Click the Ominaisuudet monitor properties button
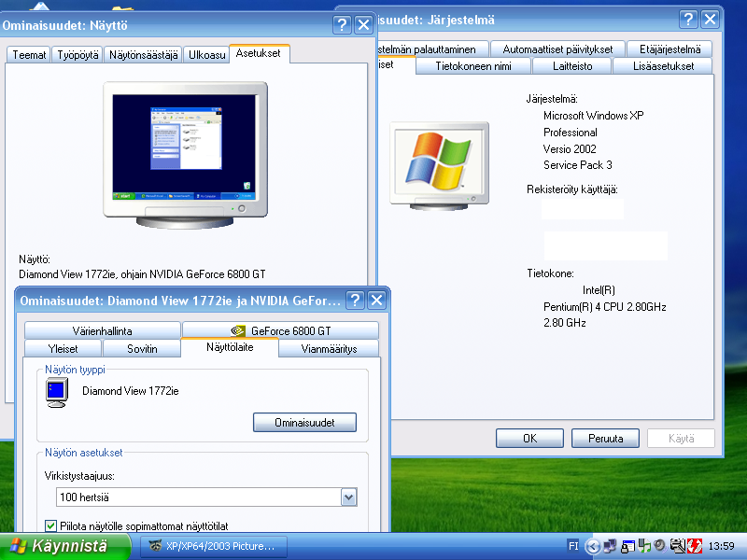 [x=304, y=423]
